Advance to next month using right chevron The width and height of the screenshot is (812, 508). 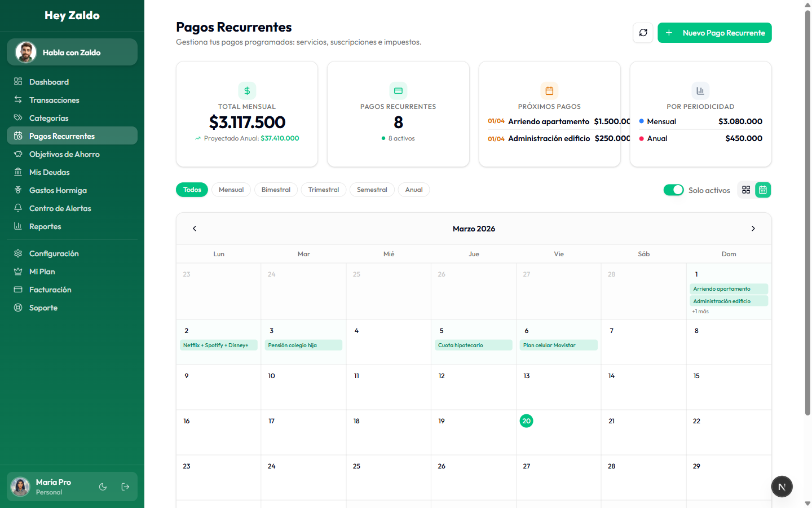[753, 229]
